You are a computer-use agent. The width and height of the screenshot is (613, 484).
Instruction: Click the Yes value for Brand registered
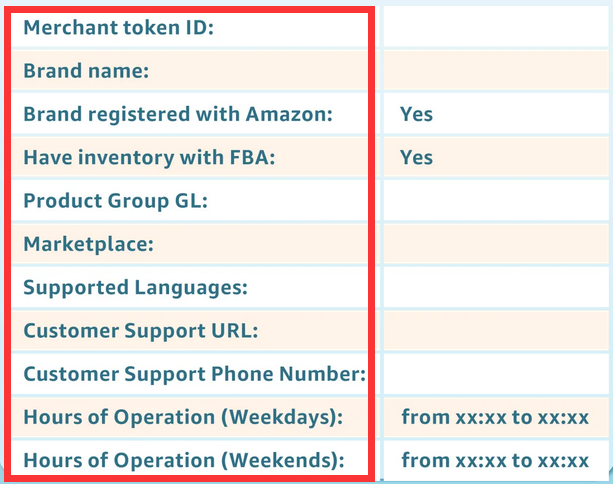417,114
